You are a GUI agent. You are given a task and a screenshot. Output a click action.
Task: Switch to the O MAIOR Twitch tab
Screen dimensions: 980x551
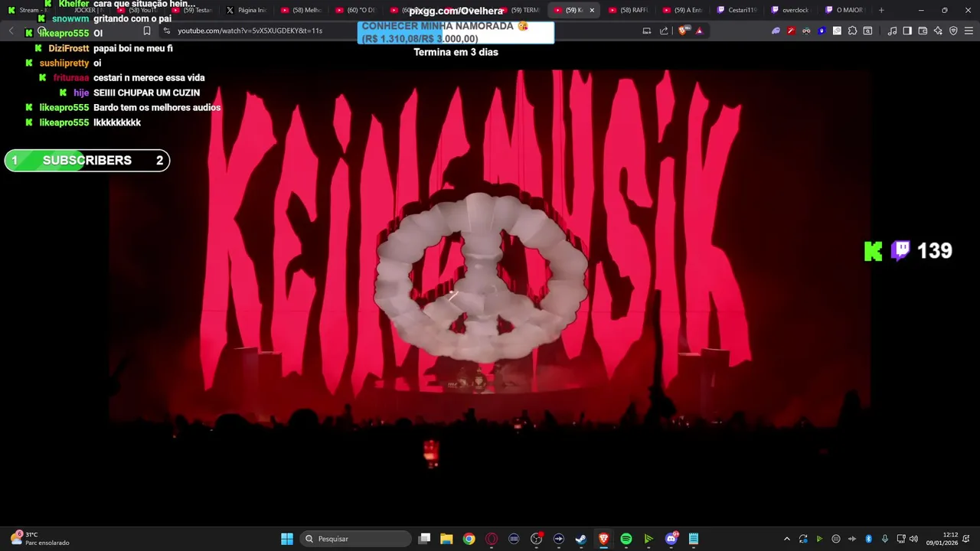[x=845, y=10]
